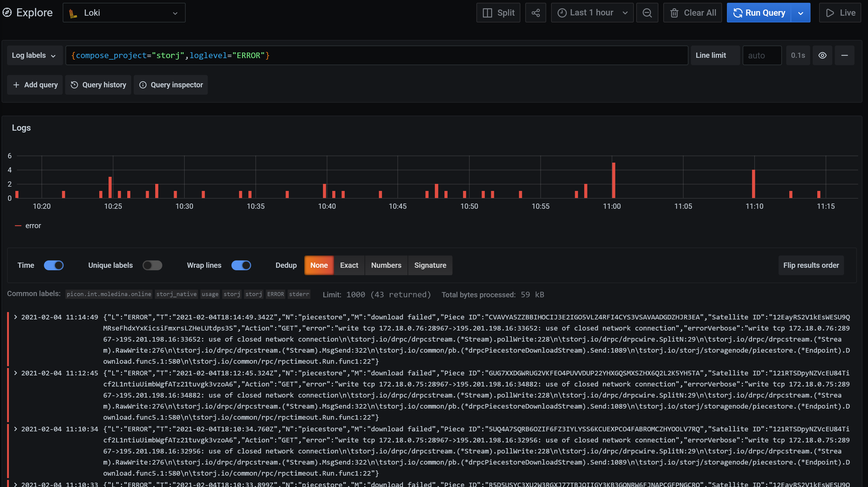Viewport: 868px width, 487px height.
Task: Select the Exact dedup option
Action: (x=349, y=265)
